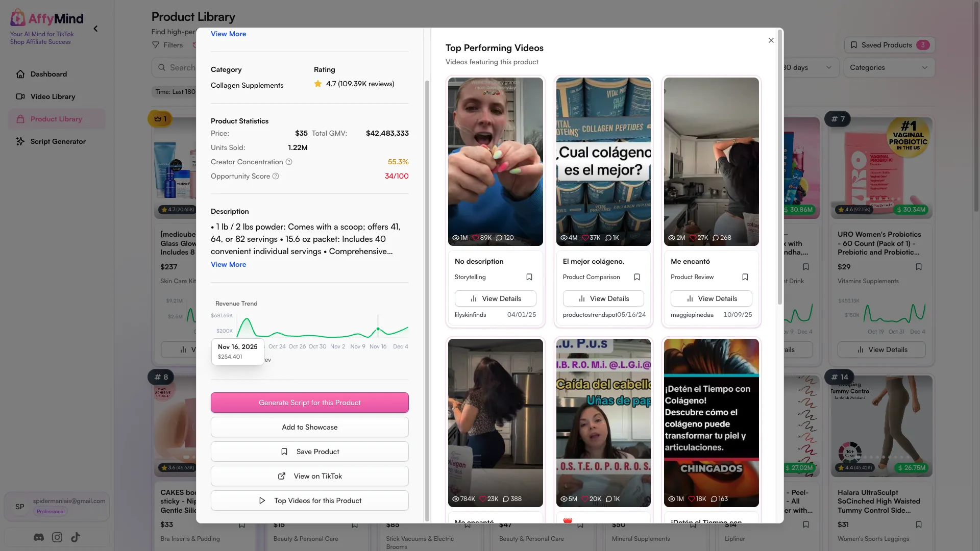Click the Add to Showcase button
Image resolution: width=980 pixels, height=551 pixels.
pyautogui.click(x=310, y=427)
